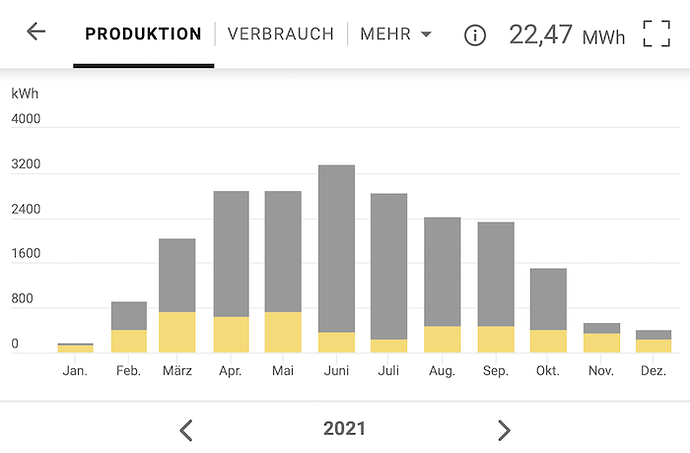Select the Mai bar in chart

point(283,272)
